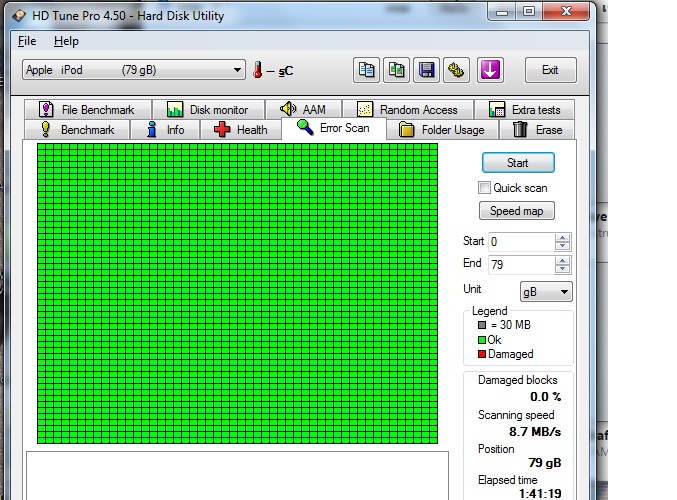Open the AAM tab
677x500 pixels.
point(304,110)
